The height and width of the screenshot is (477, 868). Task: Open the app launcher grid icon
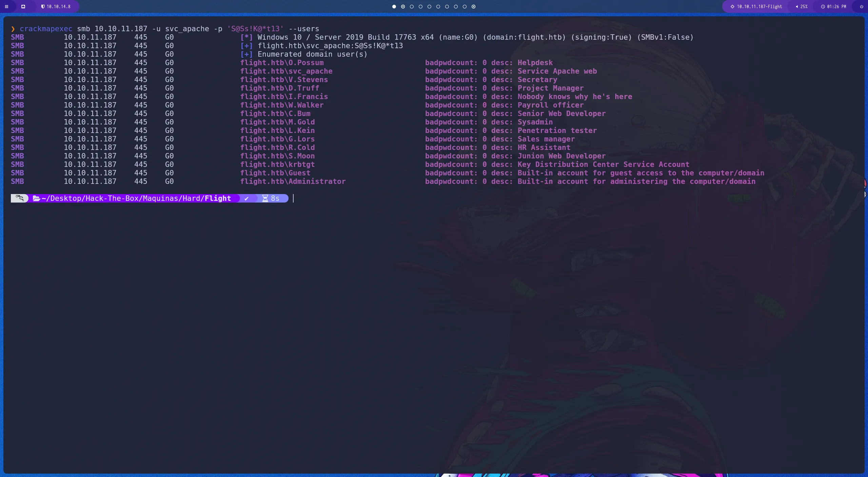coord(6,6)
